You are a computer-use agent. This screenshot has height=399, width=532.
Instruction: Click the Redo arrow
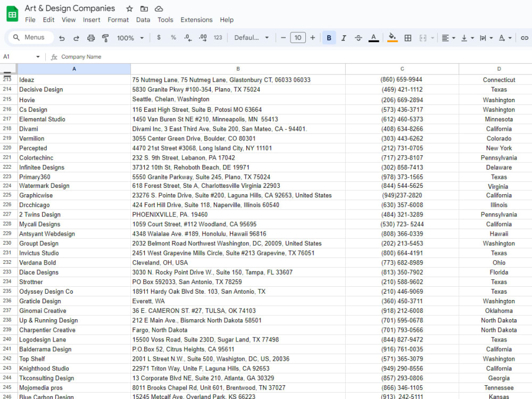pyautogui.click(x=76, y=38)
